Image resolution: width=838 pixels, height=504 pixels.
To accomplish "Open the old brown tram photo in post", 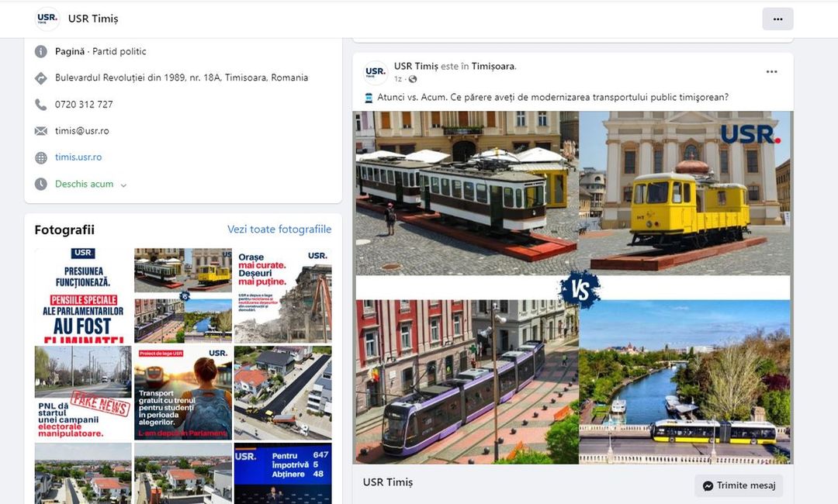I will (466, 193).
